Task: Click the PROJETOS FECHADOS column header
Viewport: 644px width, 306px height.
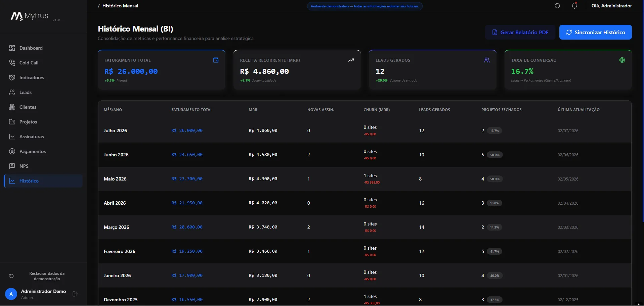Action: (x=502, y=110)
